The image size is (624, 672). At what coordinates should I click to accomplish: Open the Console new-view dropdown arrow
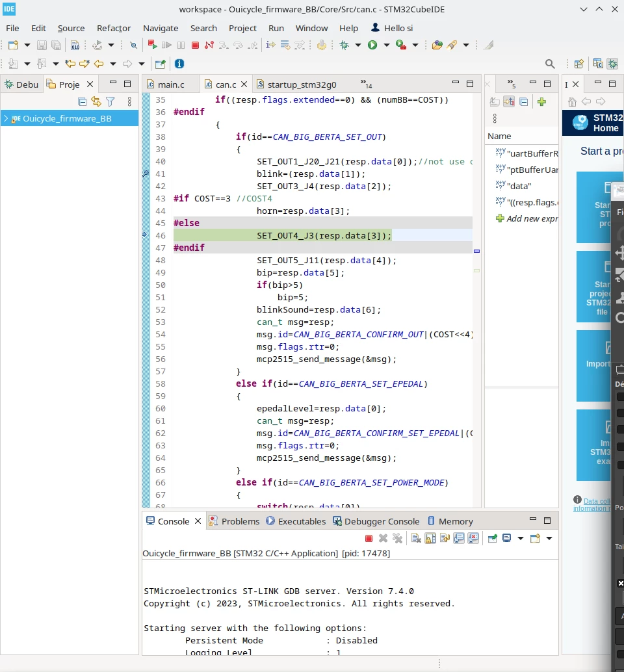click(x=549, y=538)
